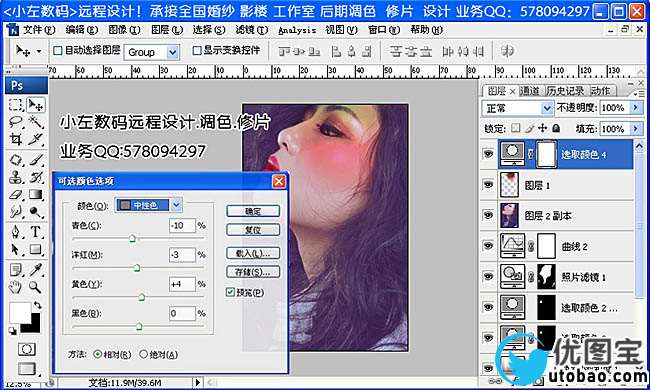The height and width of the screenshot is (390, 650).
Task: Select the Hand tool
Action: tap(16, 286)
